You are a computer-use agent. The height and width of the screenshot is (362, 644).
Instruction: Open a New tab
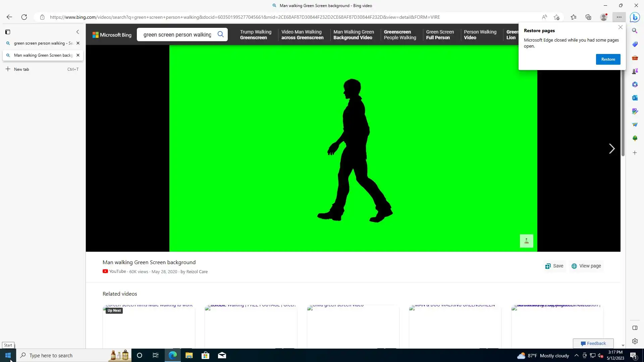21,69
